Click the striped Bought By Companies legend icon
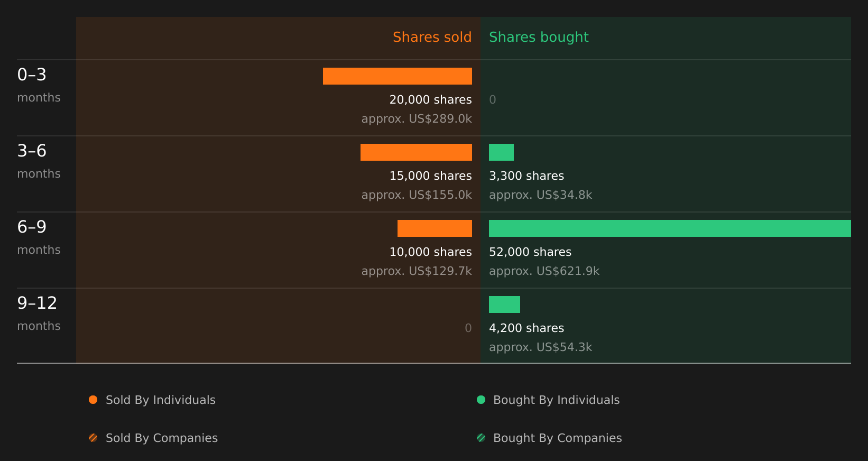868x461 pixels. tap(481, 438)
